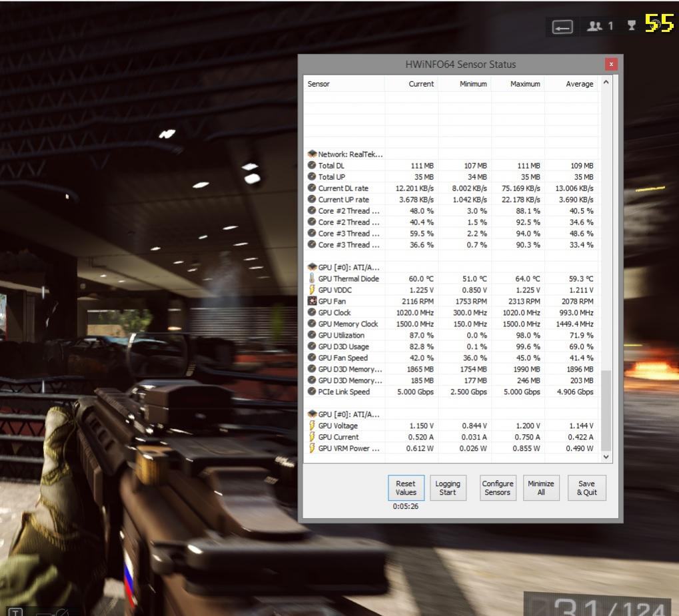Click the scrollbar up arrow in sensor list
The width and height of the screenshot is (679, 616).
click(606, 82)
